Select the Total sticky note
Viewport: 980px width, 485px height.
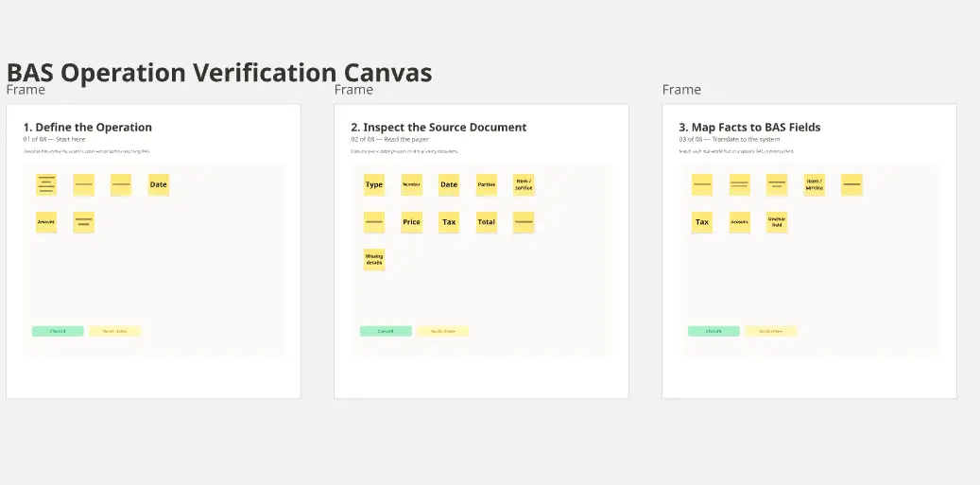coord(487,222)
